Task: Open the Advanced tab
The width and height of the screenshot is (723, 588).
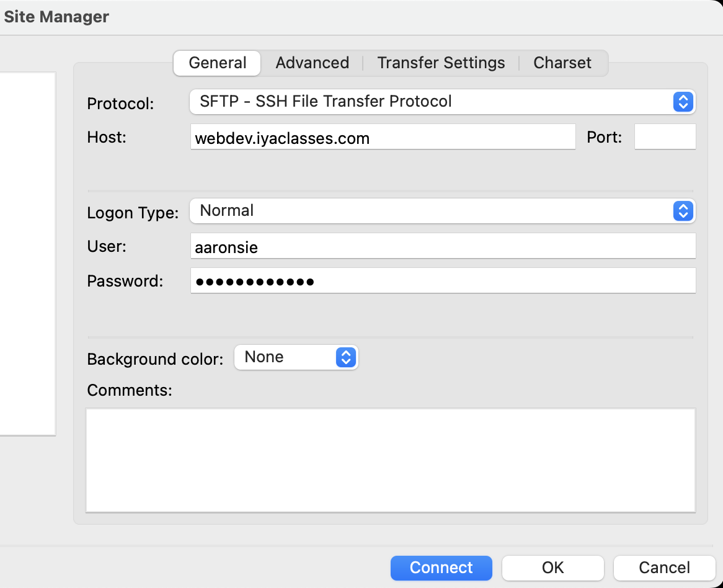Action: coord(312,63)
